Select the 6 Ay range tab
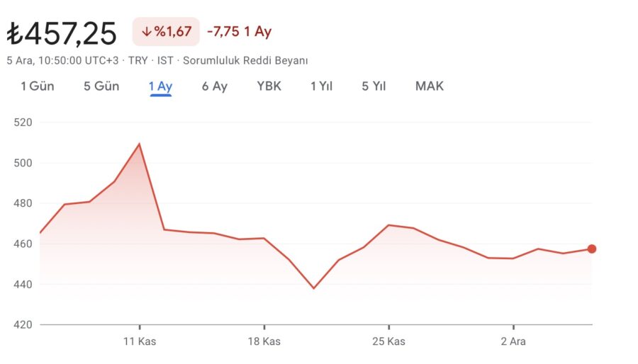The width and height of the screenshot is (638, 364). [x=214, y=86]
